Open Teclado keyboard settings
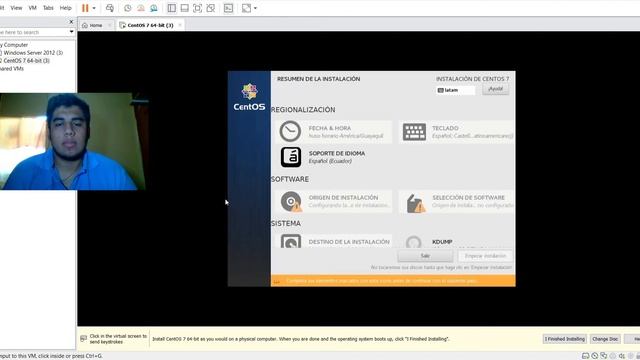 [x=456, y=131]
